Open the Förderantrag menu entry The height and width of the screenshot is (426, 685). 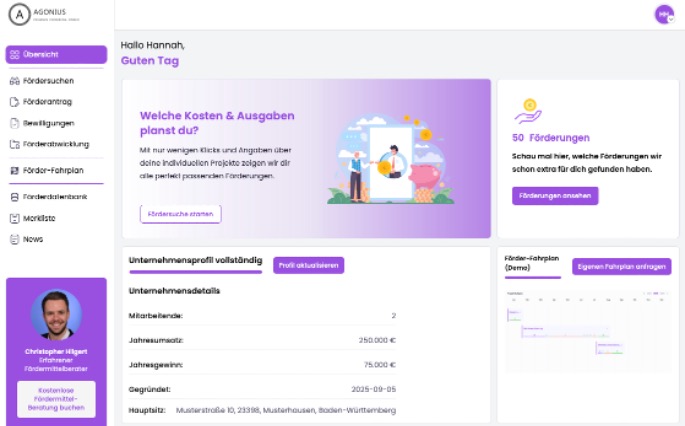[x=47, y=102]
